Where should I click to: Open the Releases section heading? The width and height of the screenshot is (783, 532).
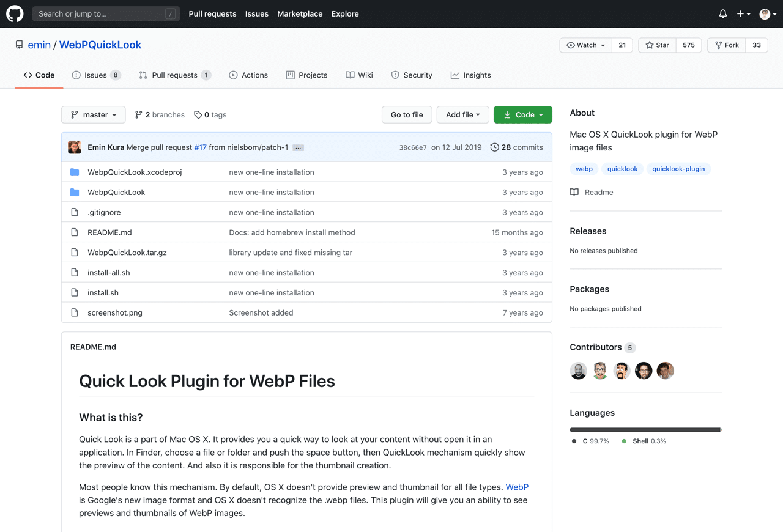click(x=588, y=231)
